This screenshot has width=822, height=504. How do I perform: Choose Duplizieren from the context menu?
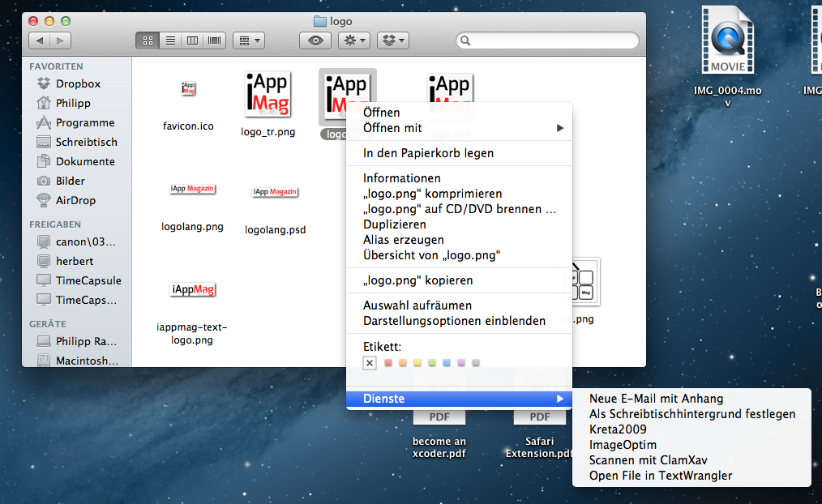click(459, 224)
